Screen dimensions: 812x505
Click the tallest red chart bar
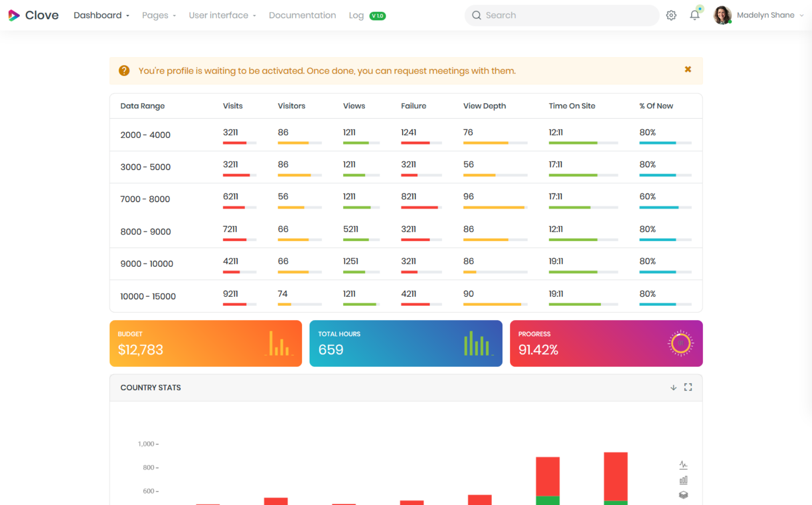tap(616, 476)
